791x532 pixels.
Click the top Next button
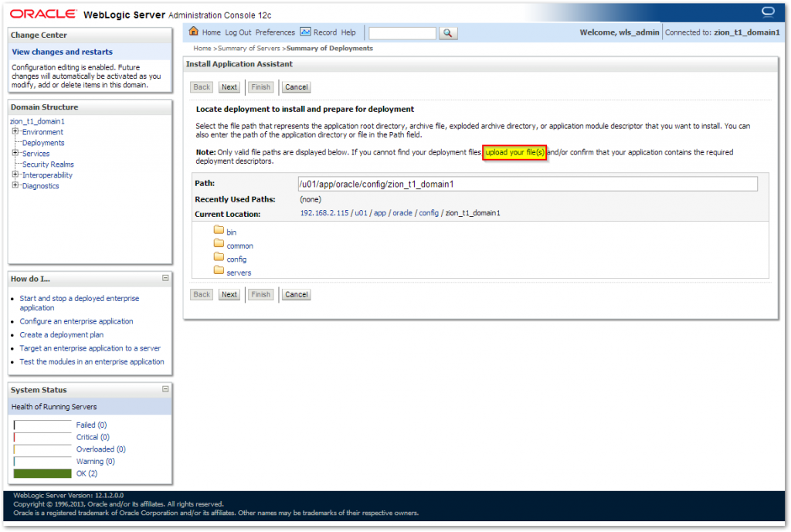point(229,87)
